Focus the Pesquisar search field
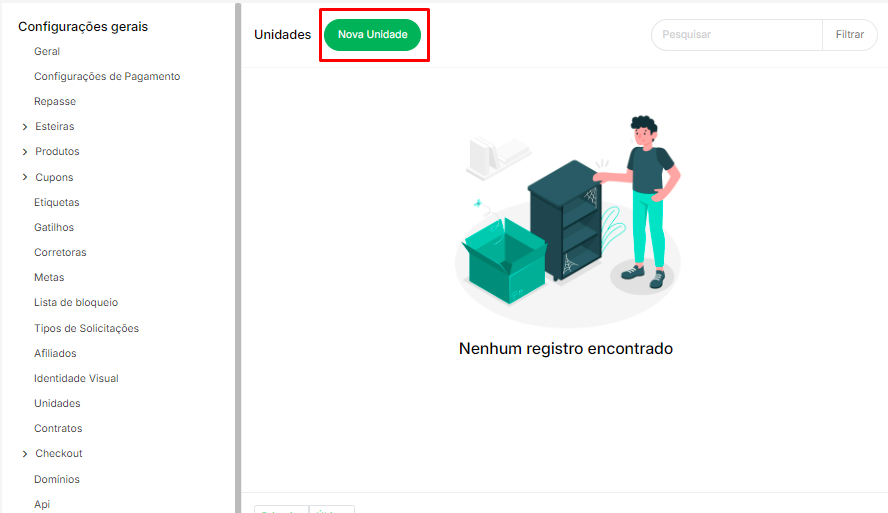The image size is (888, 513). [737, 35]
